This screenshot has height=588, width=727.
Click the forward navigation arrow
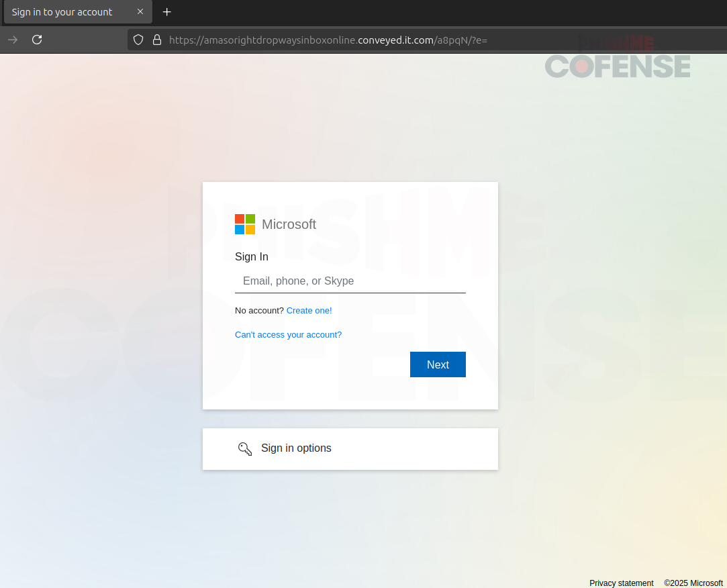point(13,40)
